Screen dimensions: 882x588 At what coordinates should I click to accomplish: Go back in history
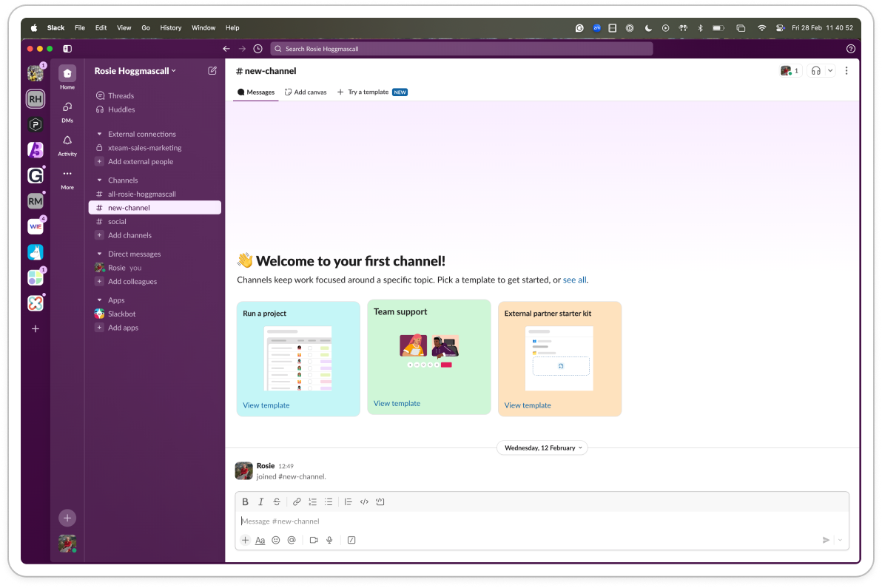coord(226,49)
